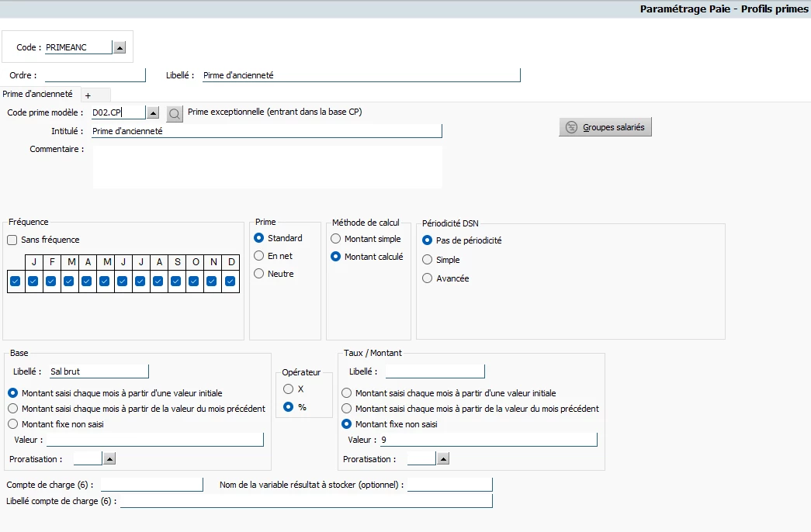
Task: Select Montant calculé calculation method
Action: tap(336, 257)
